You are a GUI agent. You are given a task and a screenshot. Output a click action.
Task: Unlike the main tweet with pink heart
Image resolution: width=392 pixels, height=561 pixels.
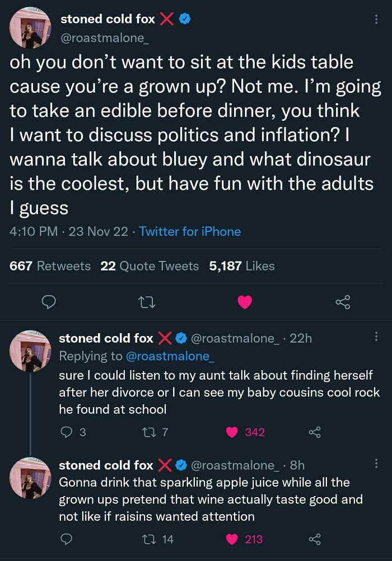(x=245, y=303)
